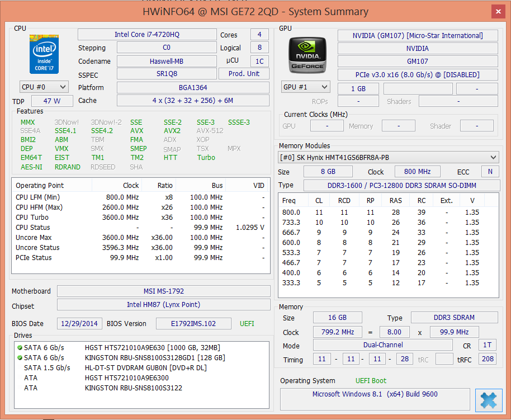This screenshot has width=511, height=420.
Task: Click the green UEFI Boot label
Action: 371,380
